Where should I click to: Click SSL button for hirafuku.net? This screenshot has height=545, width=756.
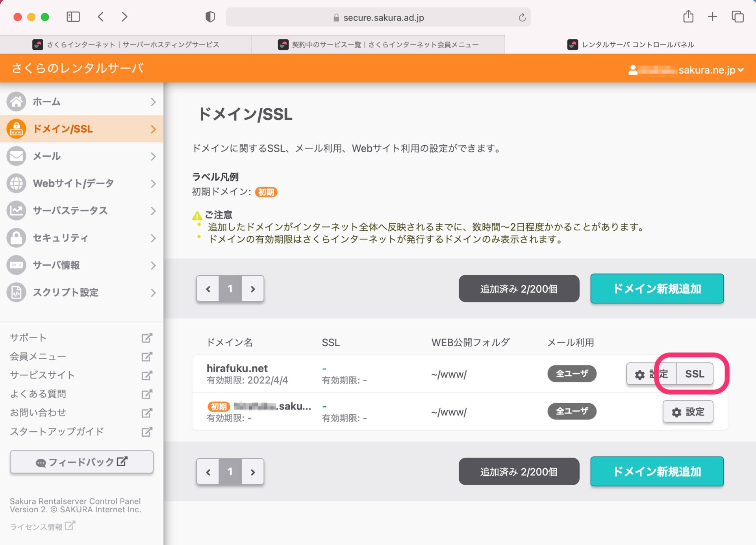[x=694, y=374]
